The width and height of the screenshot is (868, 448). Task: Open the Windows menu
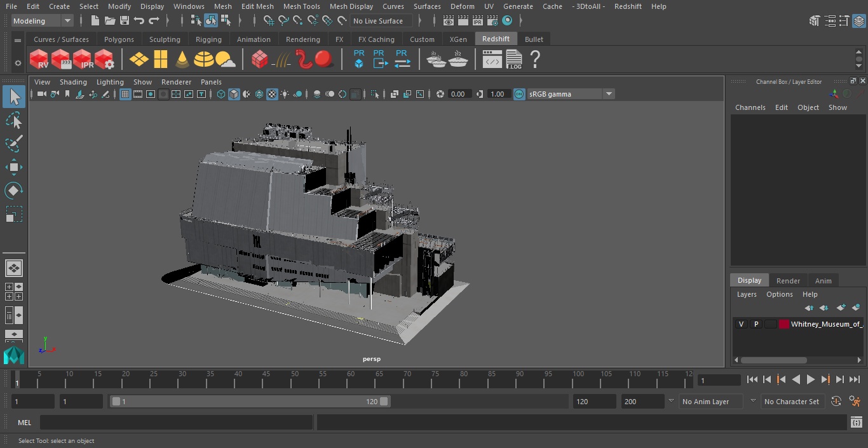[189, 6]
